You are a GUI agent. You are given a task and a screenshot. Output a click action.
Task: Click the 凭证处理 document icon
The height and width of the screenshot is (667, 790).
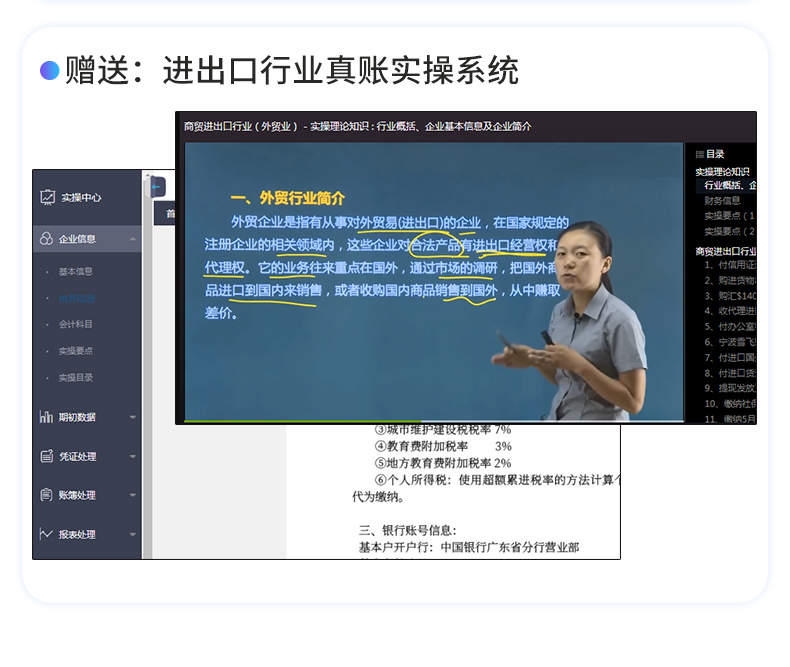click(x=47, y=456)
